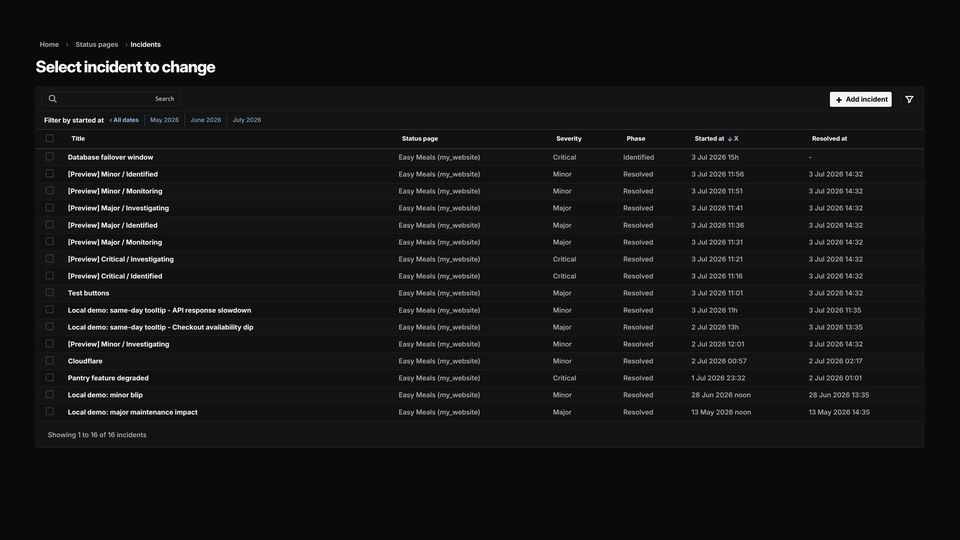Open Local demo: major maintenance impact incident
960x540 pixels.
(x=132, y=412)
